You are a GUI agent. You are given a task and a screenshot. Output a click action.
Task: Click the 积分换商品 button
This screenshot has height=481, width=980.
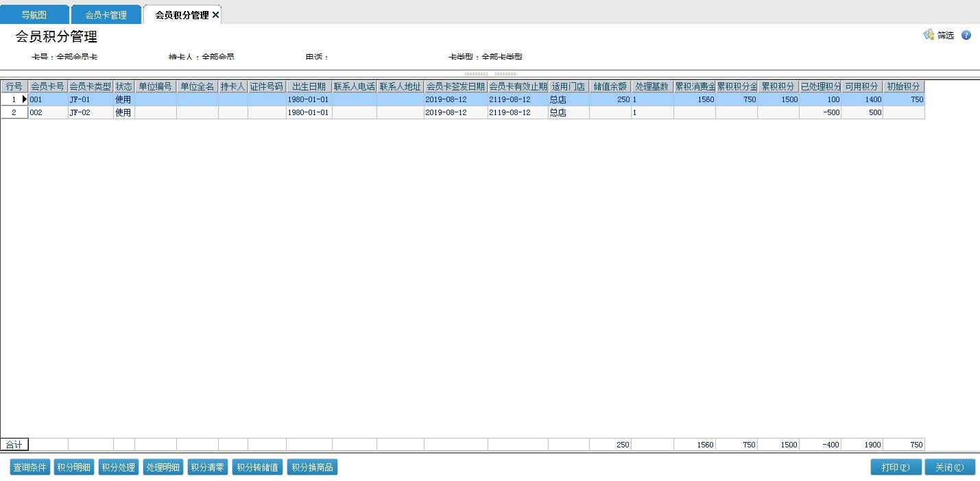[x=312, y=467]
